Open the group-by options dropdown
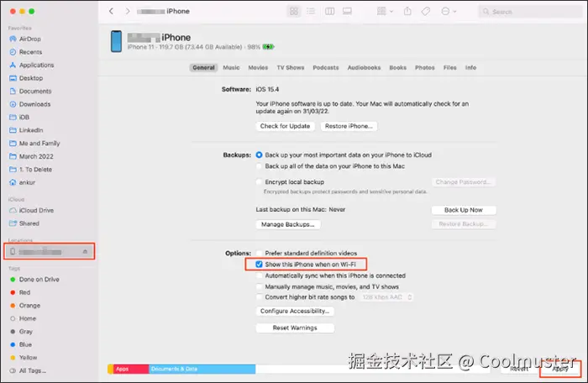This screenshot has height=383, width=588. click(x=385, y=11)
